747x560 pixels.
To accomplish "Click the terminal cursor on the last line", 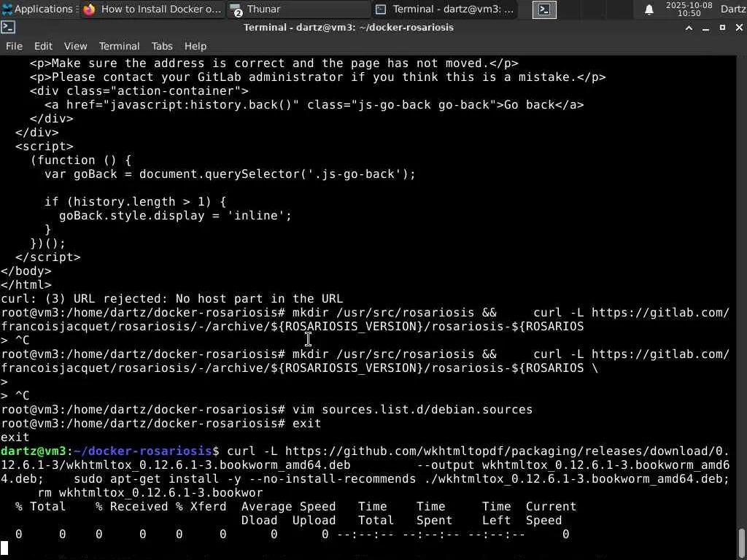I will click(4, 548).
